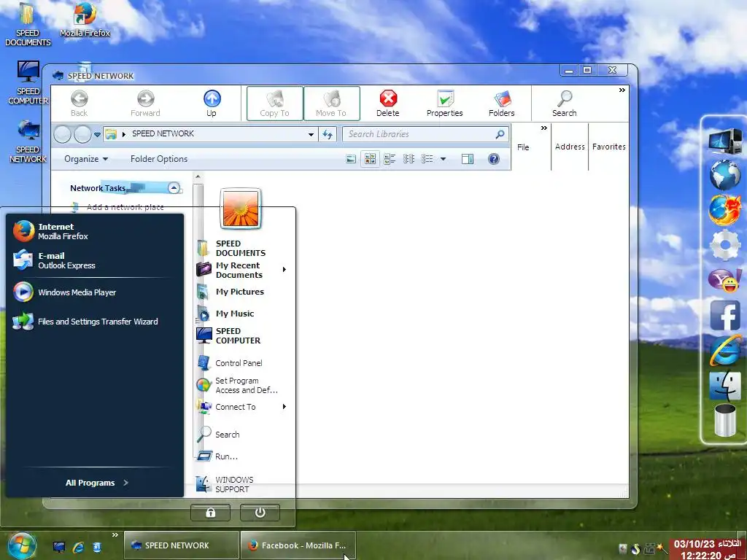Open the view options dropdown arrow

443,159
